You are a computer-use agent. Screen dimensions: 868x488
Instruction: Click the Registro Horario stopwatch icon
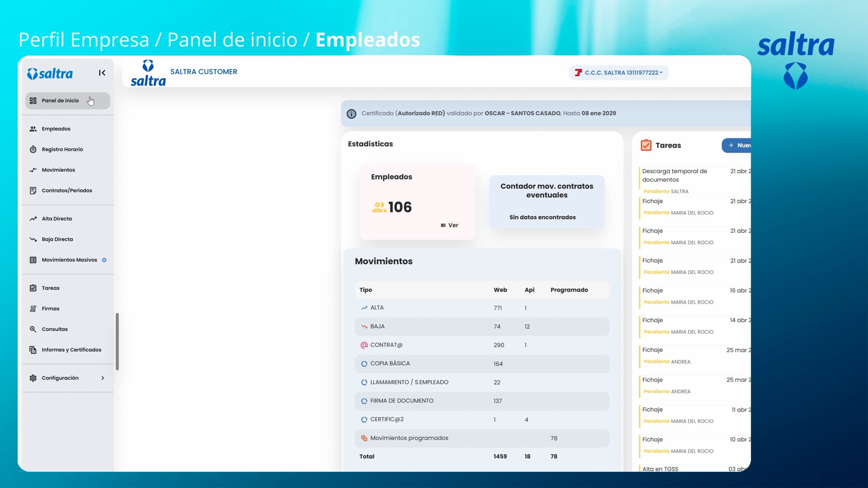coord(33,149)
